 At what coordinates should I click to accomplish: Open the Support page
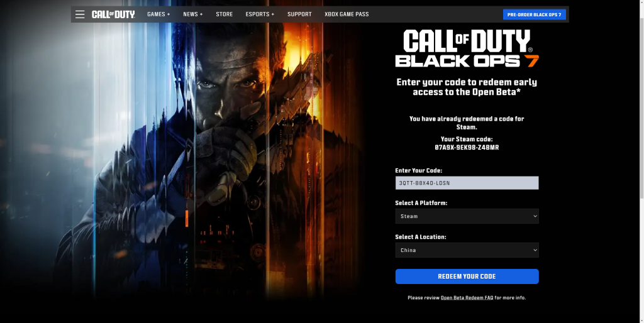click(299, 14)
